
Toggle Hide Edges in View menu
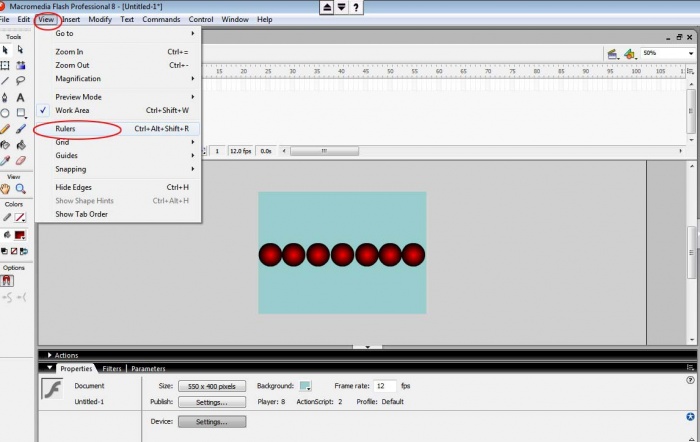point(118,187)
